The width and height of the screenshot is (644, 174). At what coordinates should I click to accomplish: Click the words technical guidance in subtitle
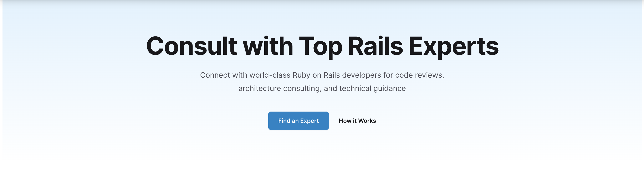(x=373, y=88)
